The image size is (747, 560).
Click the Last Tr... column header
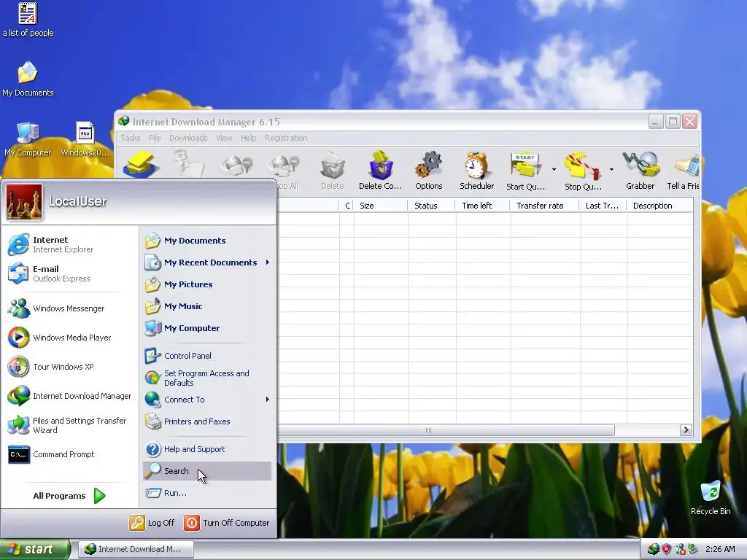click(x=603, y=206)
